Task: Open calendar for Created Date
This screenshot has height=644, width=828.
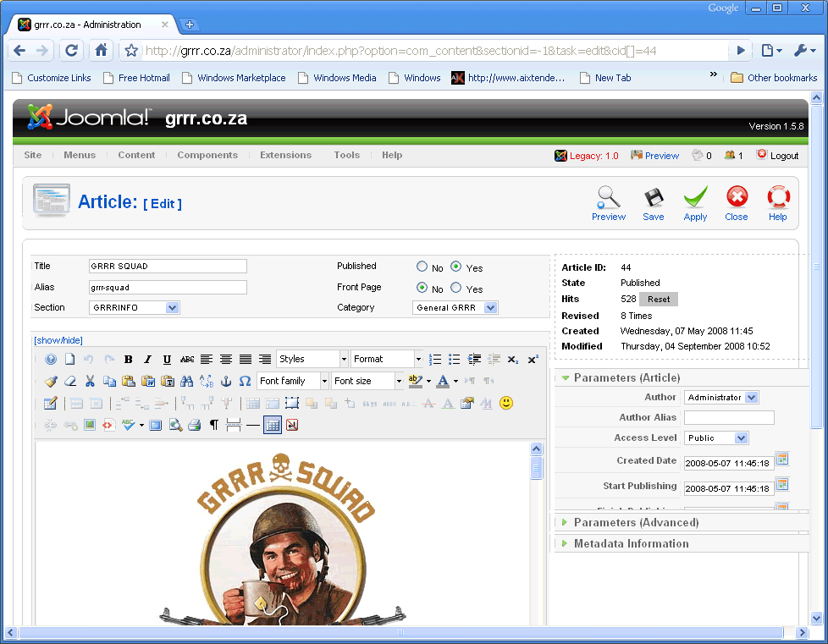Action: [x=782, y=460]
